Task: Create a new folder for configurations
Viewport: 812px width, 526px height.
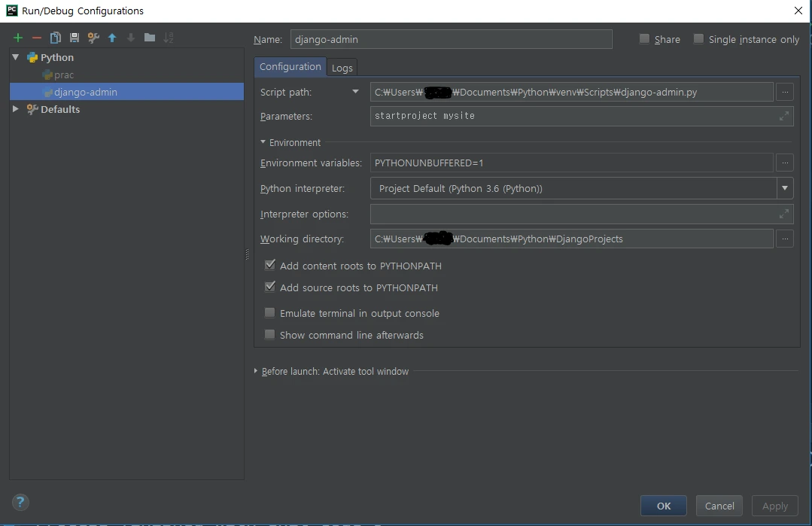Action: point(150,38)
